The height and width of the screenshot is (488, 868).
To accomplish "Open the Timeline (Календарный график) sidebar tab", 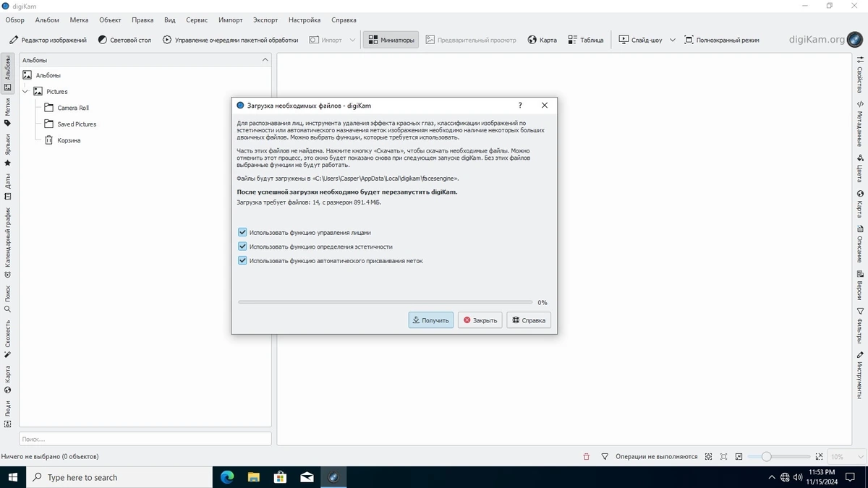I will 8,242.
